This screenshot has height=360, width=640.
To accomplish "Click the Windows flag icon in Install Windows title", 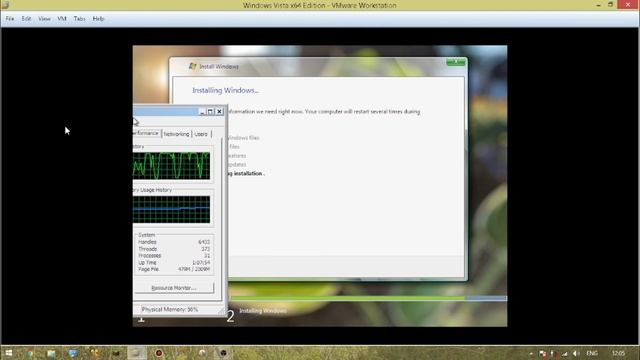I will tap(193, 66).
